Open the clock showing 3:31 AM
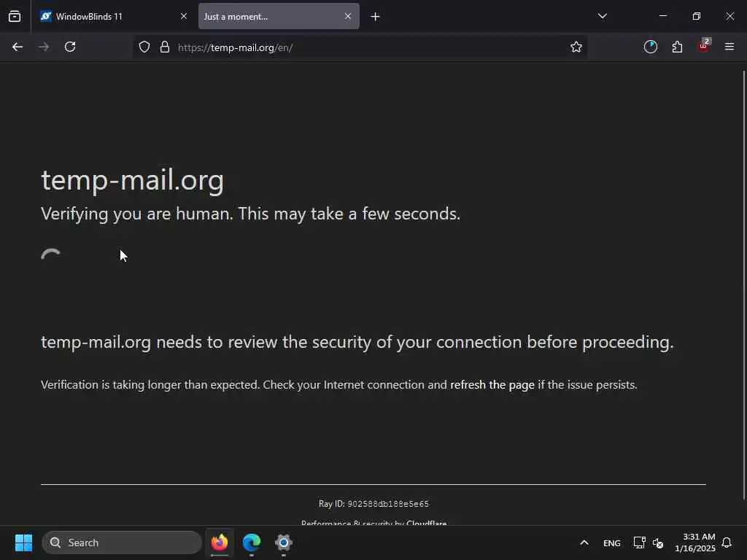 695,542
